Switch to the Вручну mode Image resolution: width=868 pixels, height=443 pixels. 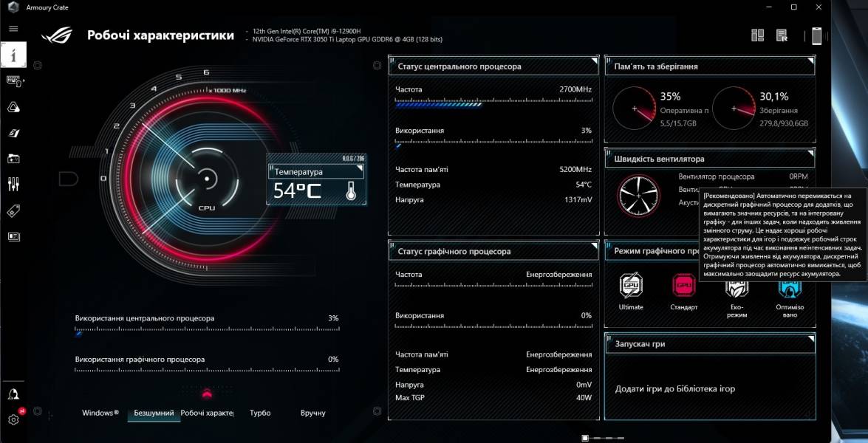(x=312, y=413)
